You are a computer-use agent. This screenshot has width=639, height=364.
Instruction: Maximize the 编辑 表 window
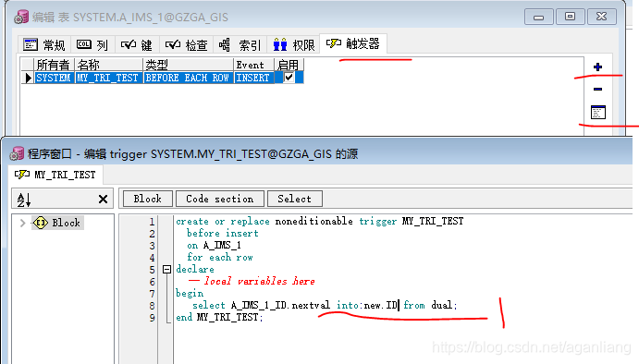pos(571,17)
